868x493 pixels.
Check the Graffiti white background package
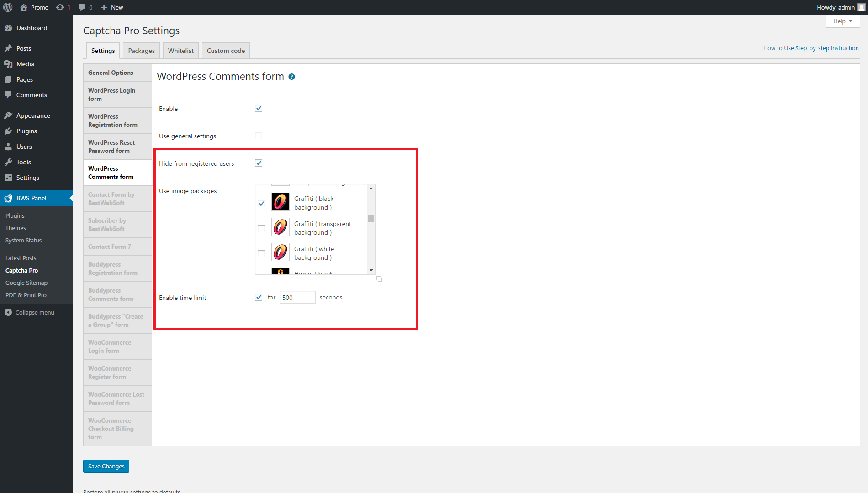(x=261, y=254)
